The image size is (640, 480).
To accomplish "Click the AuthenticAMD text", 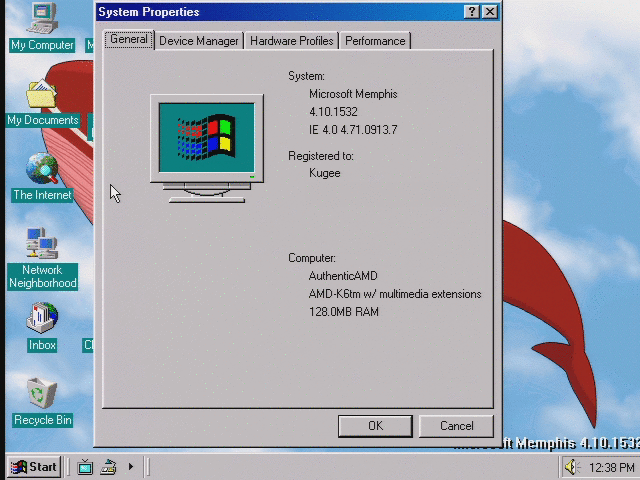I will click(x=343, y=276).
